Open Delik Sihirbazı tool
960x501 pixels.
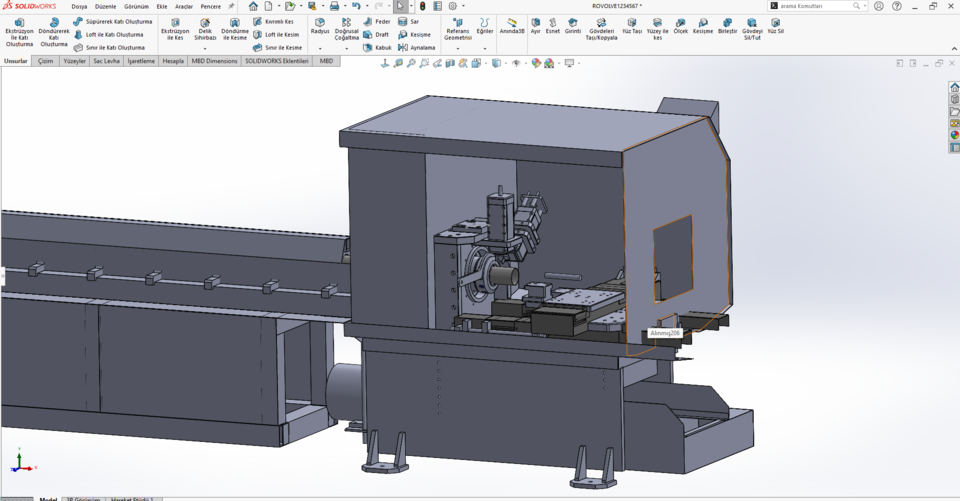pos(205,29)
